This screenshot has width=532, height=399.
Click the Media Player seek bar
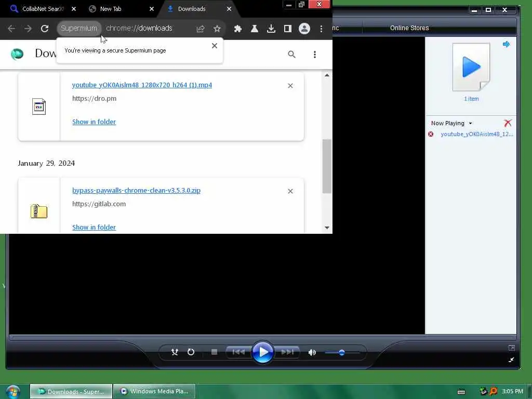point(262,337)
